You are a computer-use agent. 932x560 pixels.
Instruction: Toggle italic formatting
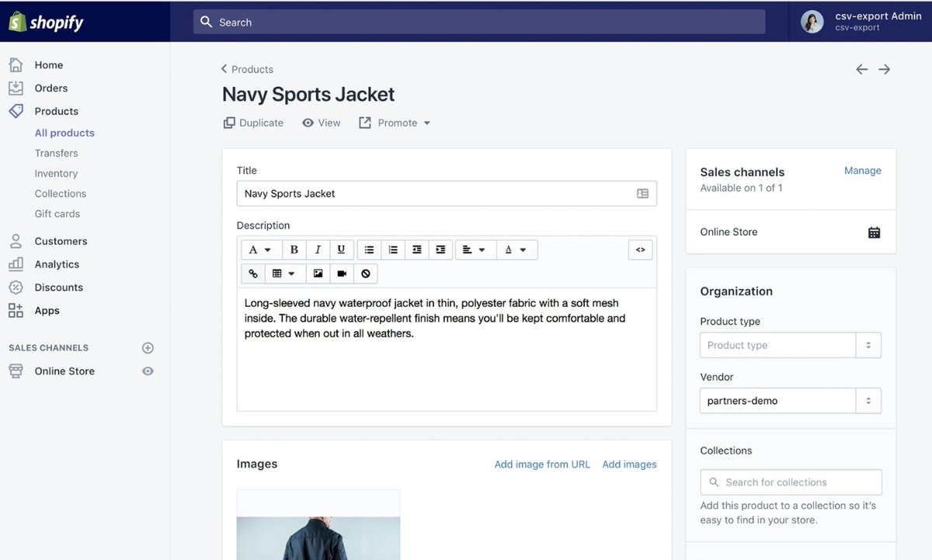pos(318,250)
